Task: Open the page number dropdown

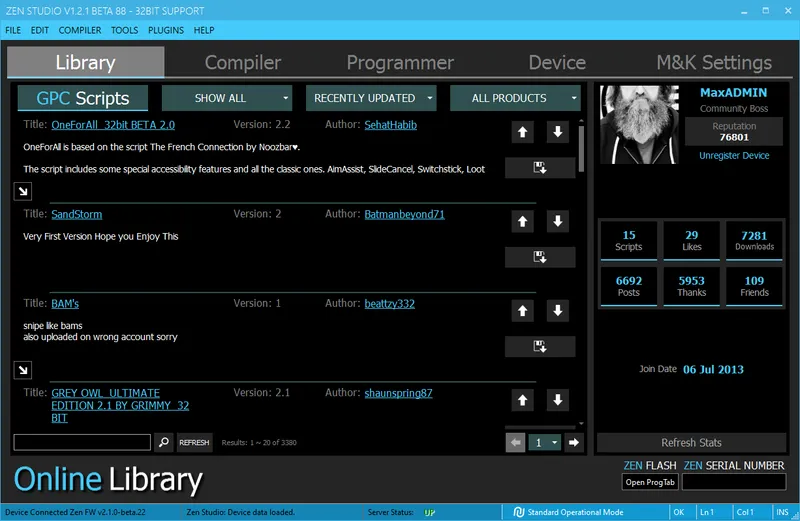Action: pyautogui.click(x=544, y=442)
